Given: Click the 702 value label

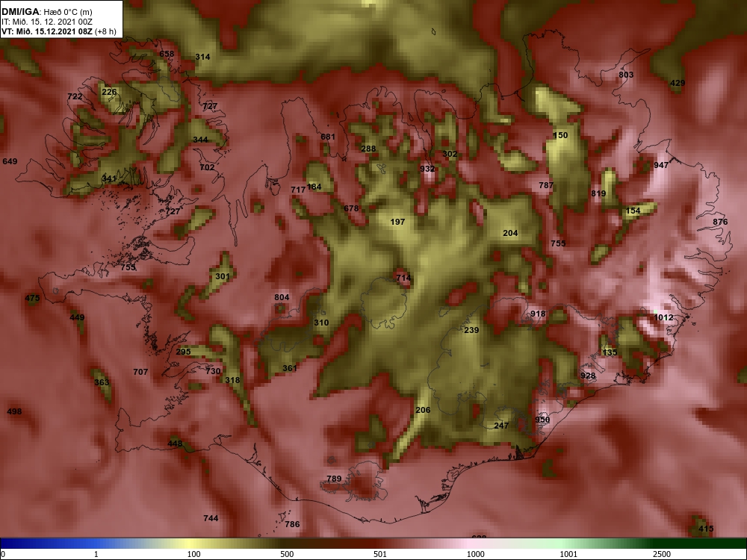Looking at the screenshot, I should (207, 167).
